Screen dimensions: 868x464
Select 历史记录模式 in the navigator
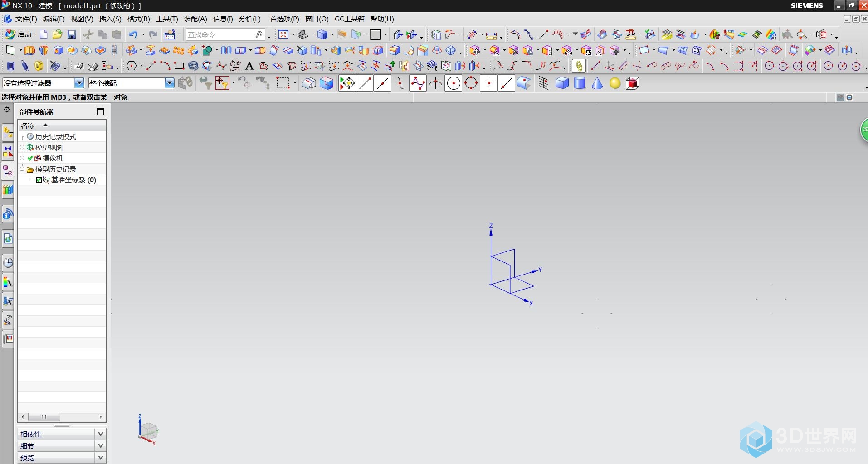click(55, 136)
